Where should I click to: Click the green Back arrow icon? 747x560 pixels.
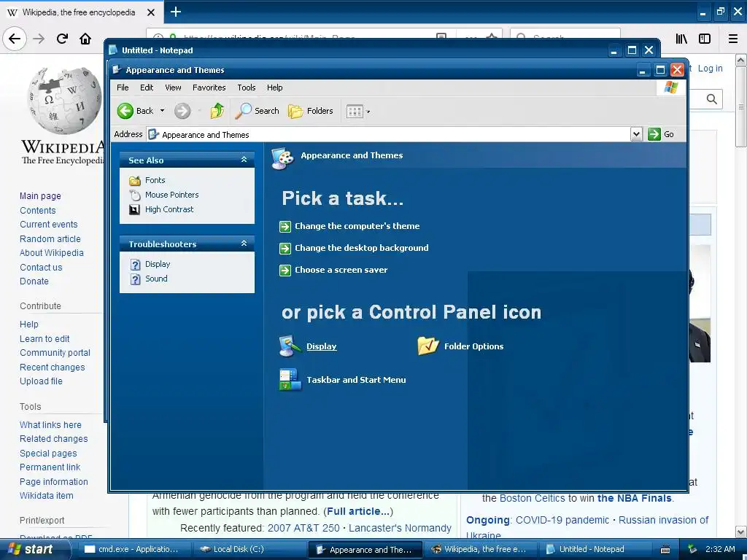coord(125,111)
